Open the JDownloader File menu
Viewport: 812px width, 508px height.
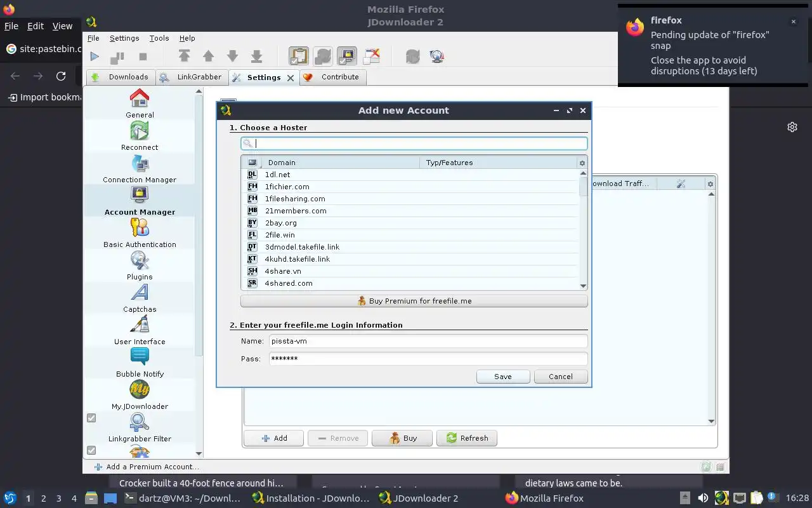coord(93,38)
